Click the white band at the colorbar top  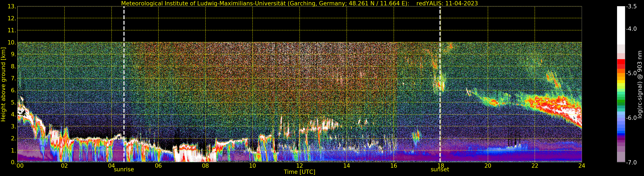coord(621,25)
